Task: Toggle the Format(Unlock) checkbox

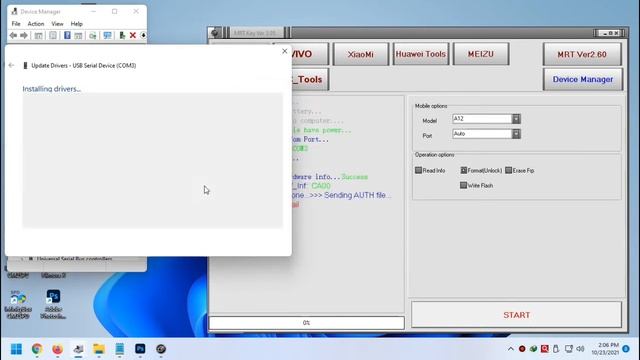Action: point(464,170)
